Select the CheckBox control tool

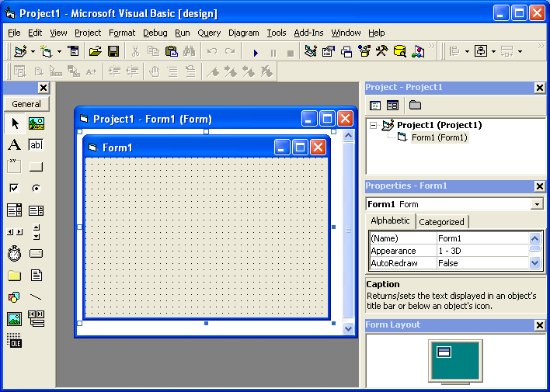[15, 189]
